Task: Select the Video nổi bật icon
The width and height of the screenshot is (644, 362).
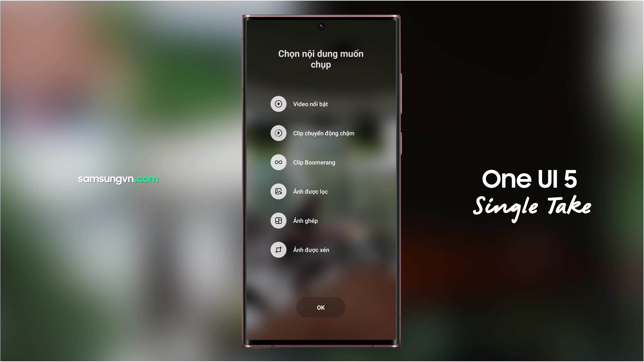Action: pyautogui.click(x=278, y=104)
